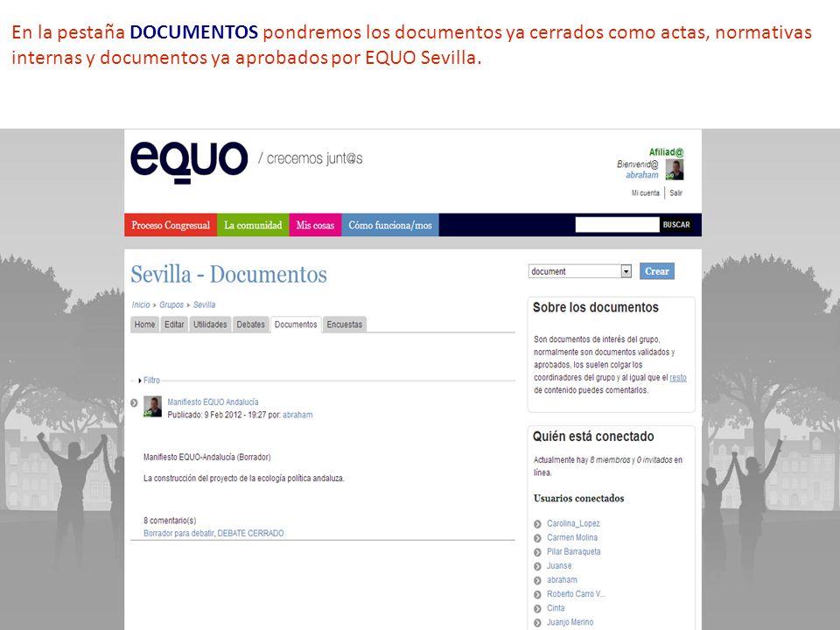Open Manifiesto EQUO Andalucía document
The width and height of the screenshot is (840, 630).
pyautogui.click(x=213, y=402)
